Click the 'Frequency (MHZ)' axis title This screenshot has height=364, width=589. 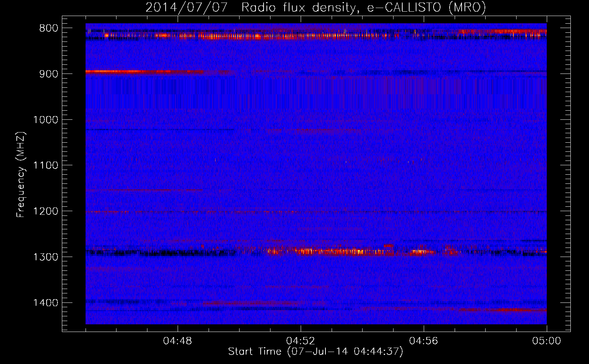pos(21,174)
